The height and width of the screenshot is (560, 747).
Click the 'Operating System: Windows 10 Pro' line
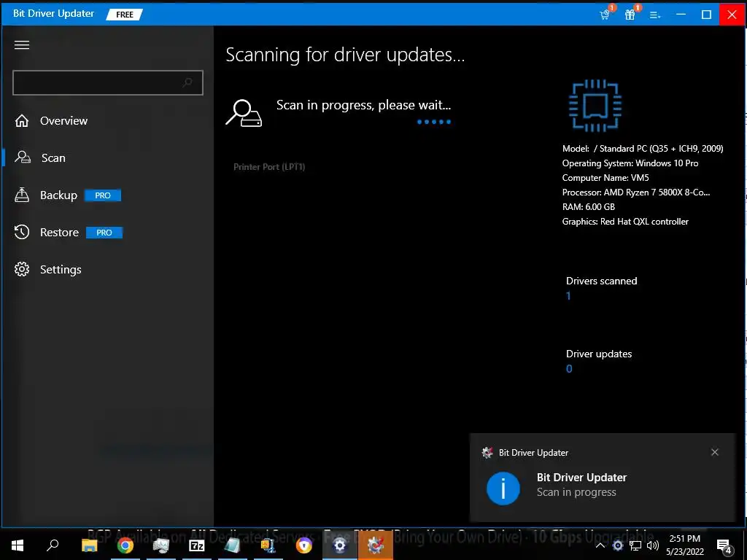(630, 163)
